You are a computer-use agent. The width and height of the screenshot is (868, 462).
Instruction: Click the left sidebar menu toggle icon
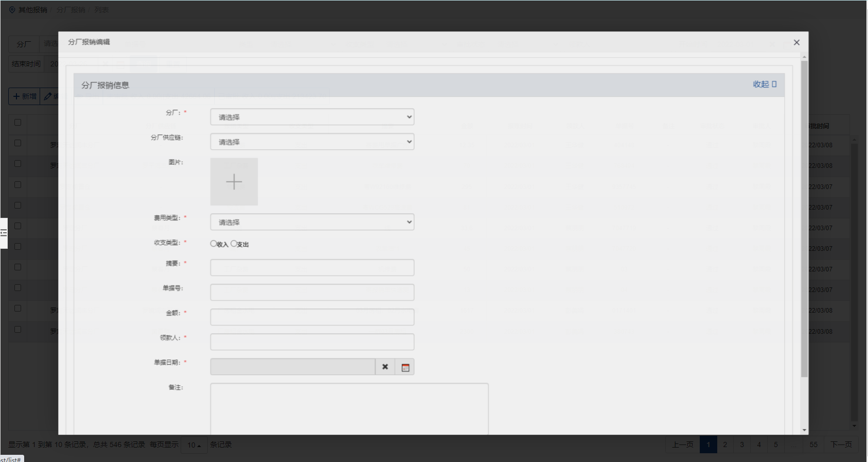[x=4, y=233]
